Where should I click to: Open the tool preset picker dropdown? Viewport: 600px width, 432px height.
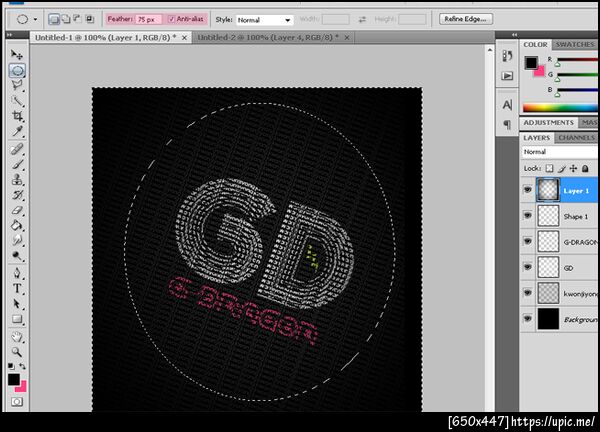coord(35,19)
